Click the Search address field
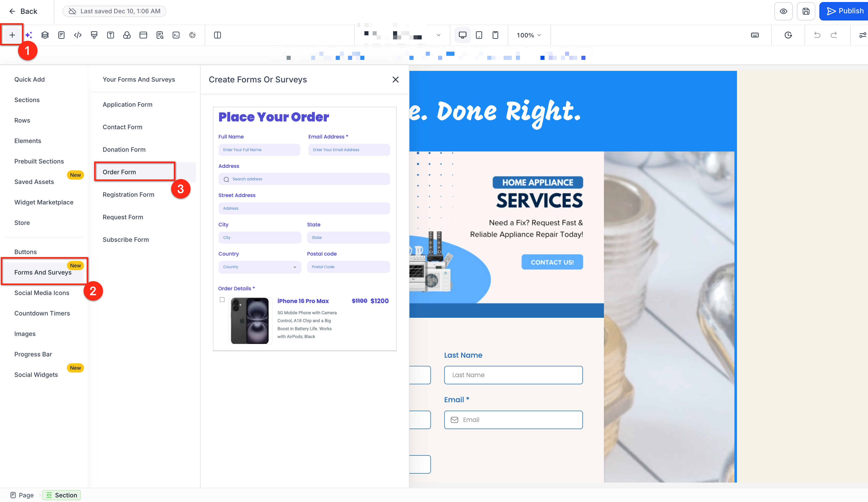 coord(304,179)
